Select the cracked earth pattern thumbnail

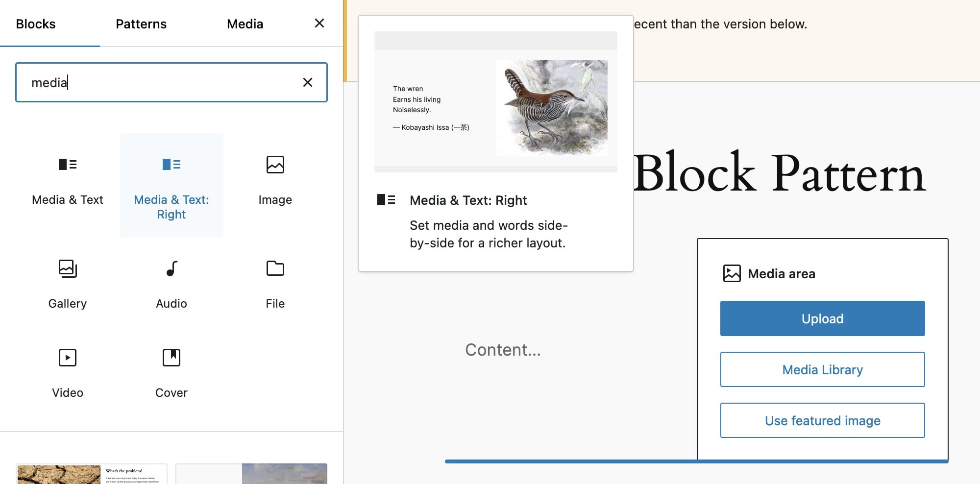click(x=92, y=474)
